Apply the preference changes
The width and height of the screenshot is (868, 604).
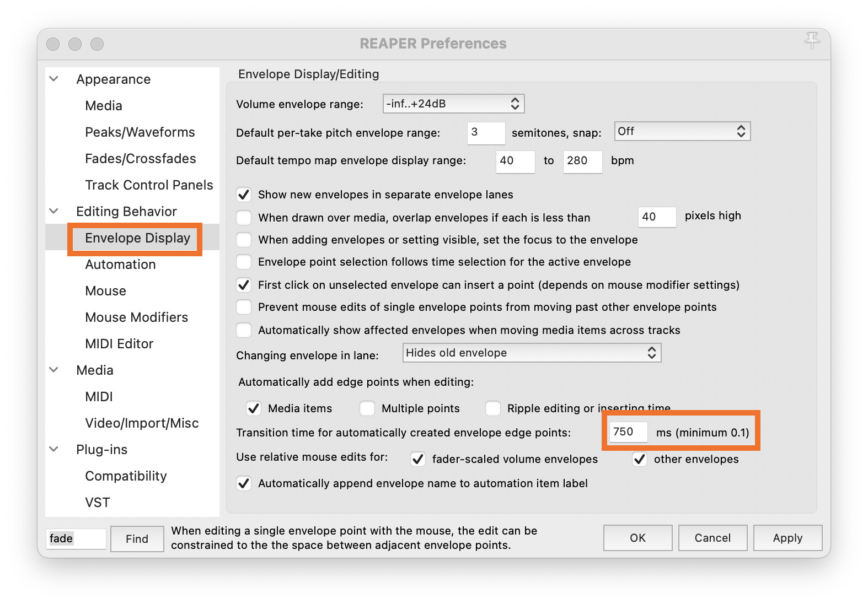pos(787,538)
